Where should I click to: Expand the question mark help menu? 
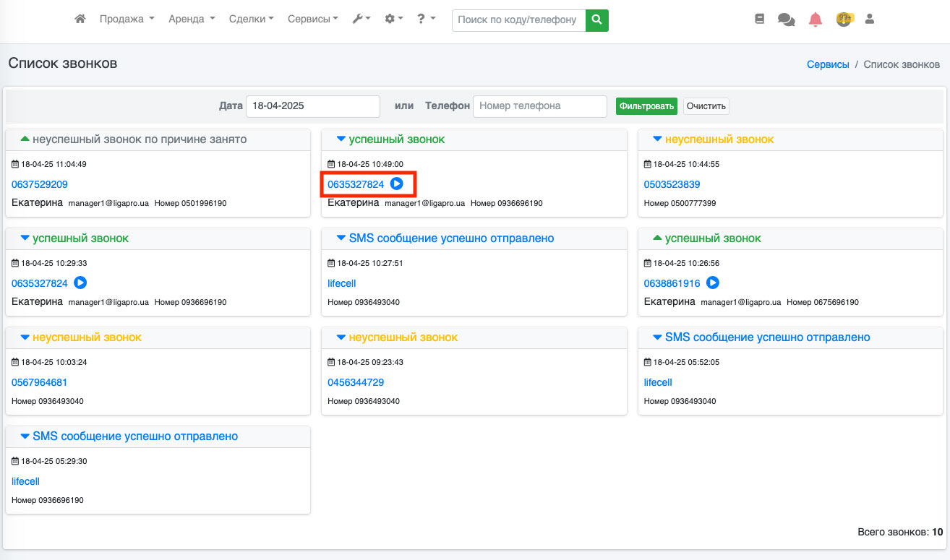point(426,20)
